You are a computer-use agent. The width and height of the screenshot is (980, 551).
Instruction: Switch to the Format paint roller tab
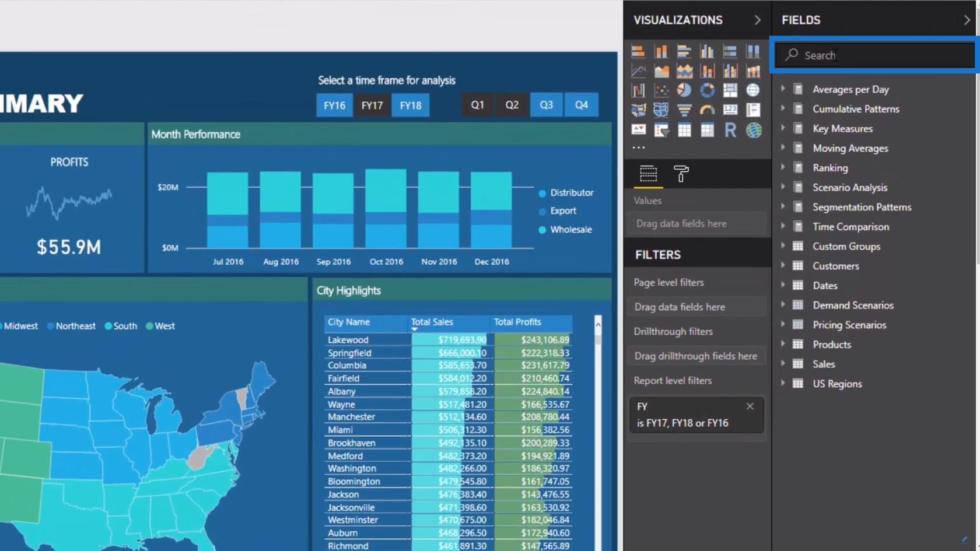click(x=681, y=174)
